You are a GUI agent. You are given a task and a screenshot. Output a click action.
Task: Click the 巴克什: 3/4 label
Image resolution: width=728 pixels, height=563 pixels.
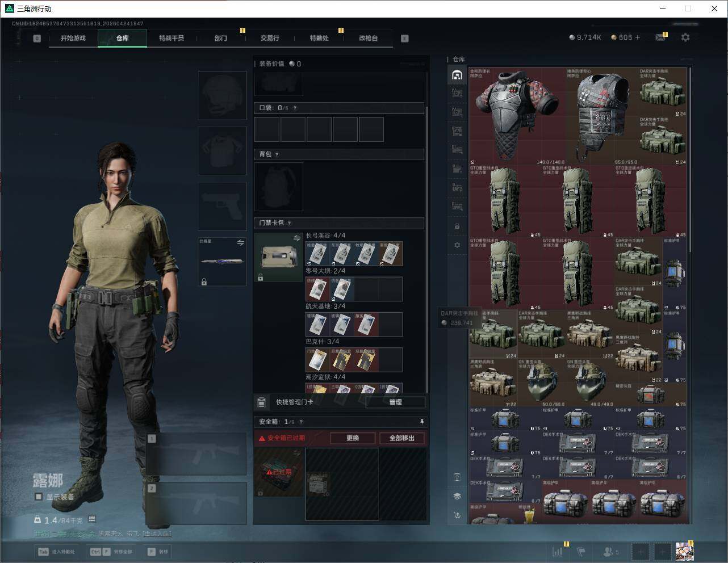tap(323, 342)
